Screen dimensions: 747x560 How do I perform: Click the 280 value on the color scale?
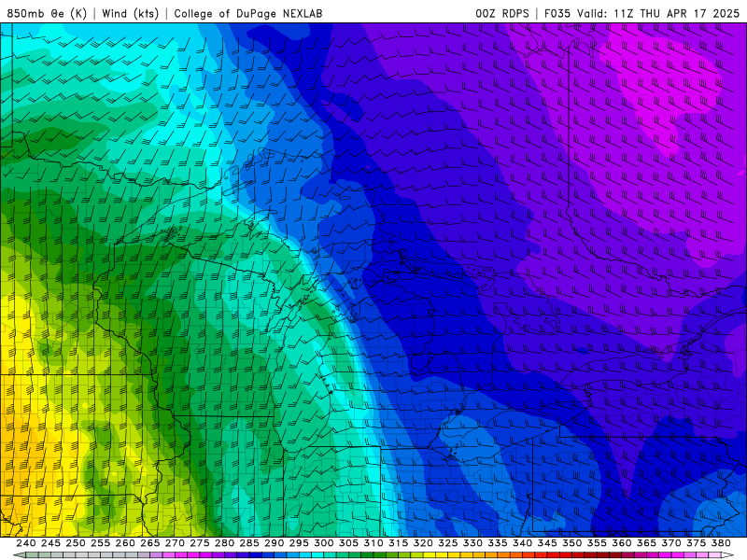pyautogui.click(x=224, y=543)
